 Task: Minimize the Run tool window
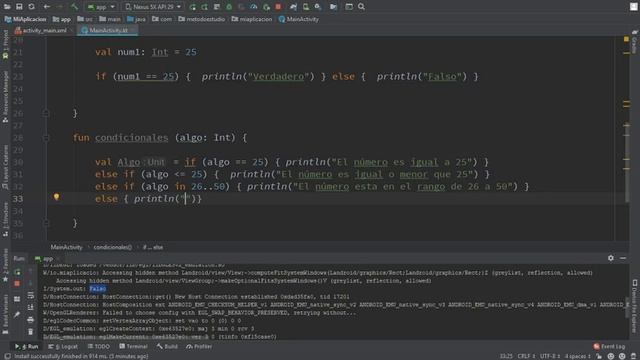(623, 258)
